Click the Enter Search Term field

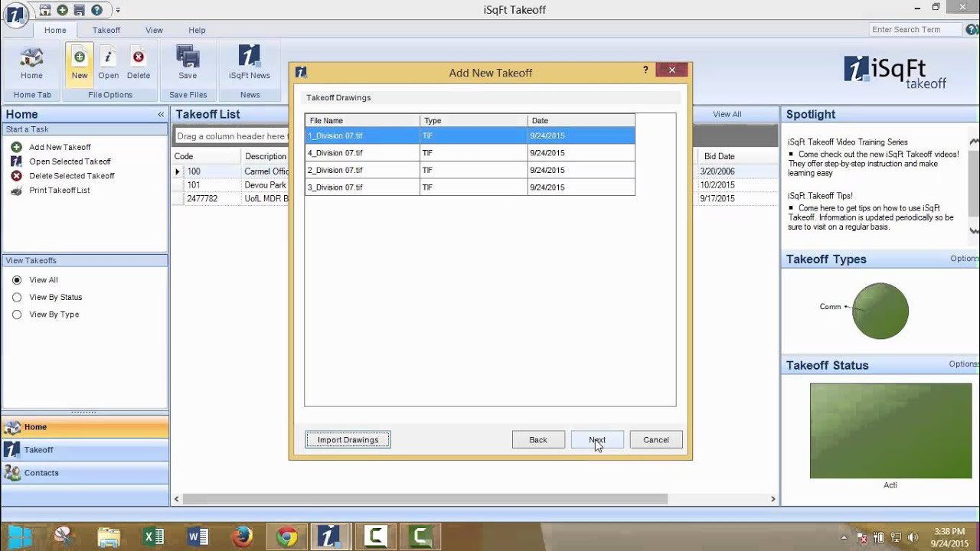[x=916, y=30]
